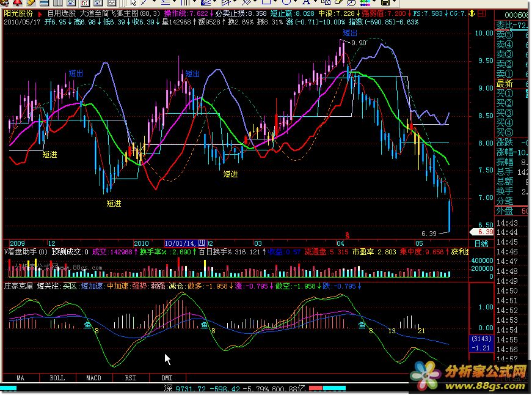
Task: Click the red S marker below the chart
Action: pyautogui.click(x=348, y=234)
